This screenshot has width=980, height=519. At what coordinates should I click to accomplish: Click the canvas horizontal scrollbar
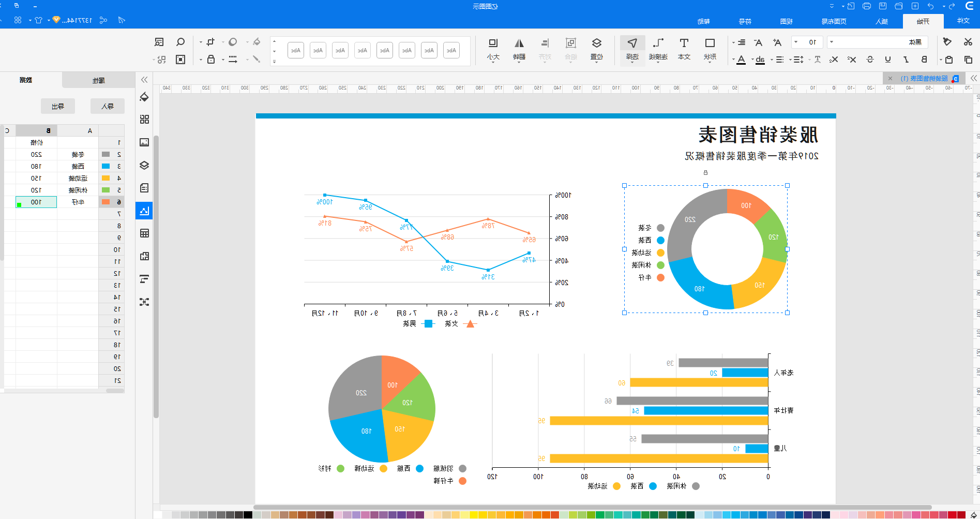[592, 508]
